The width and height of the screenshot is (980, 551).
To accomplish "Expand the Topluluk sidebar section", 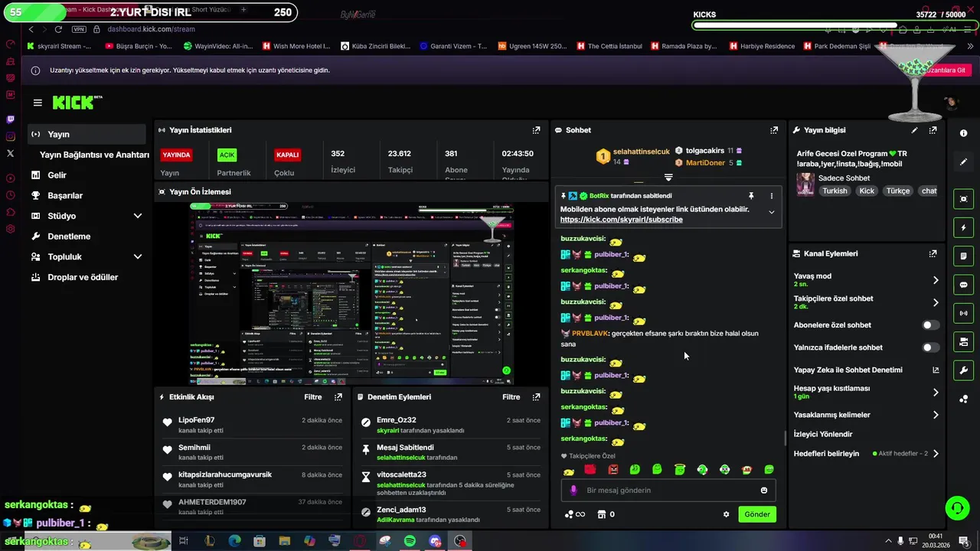I will pyautogui.click(x=138, y=257).
